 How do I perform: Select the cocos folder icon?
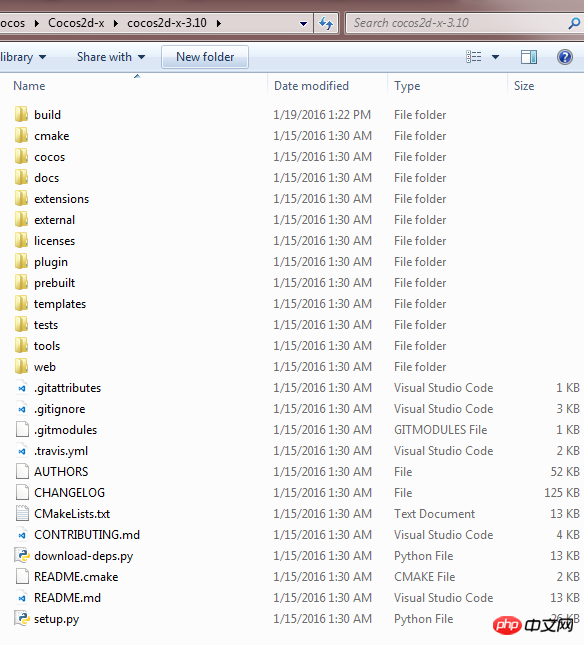point(21,156)
